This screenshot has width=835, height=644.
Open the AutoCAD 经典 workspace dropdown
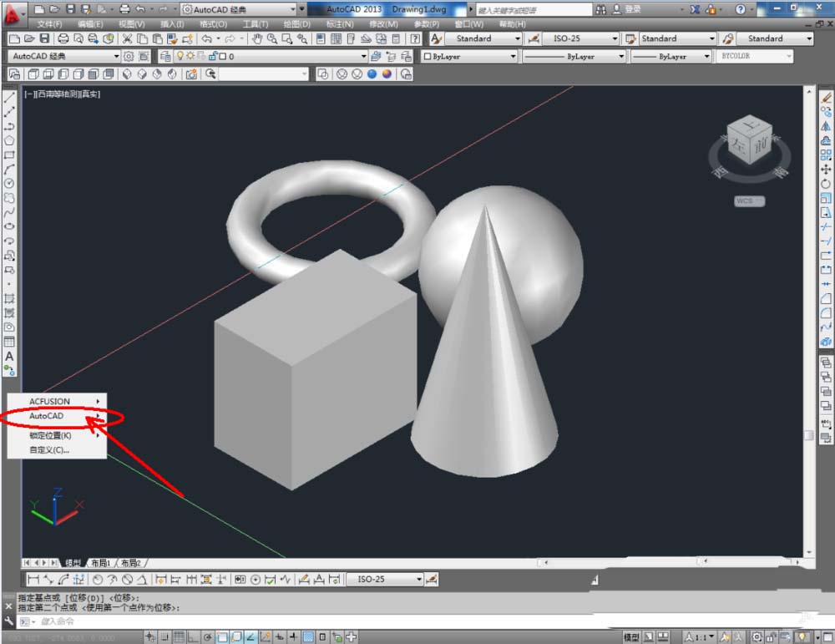click(65, 57)
